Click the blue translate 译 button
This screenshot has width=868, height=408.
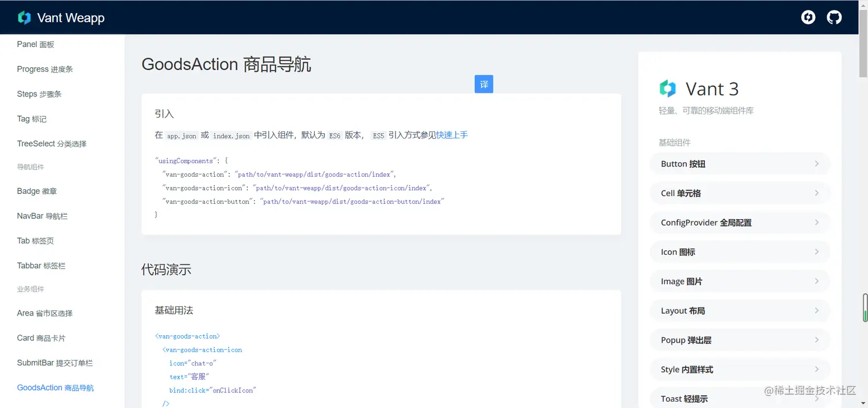(x=484, y=84)
